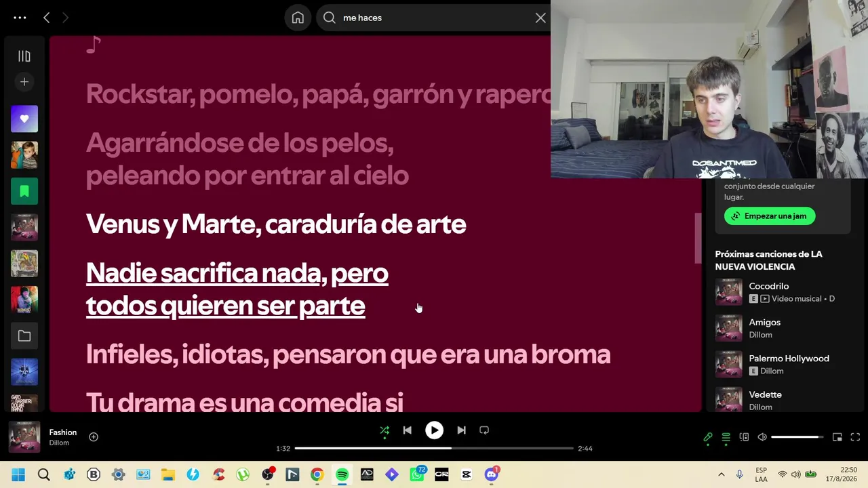The height and width of the screenshot is (488, 868).
Task: Play Cocodrilo from the queue
Action: pyautogui.click(x=769, y=286)
